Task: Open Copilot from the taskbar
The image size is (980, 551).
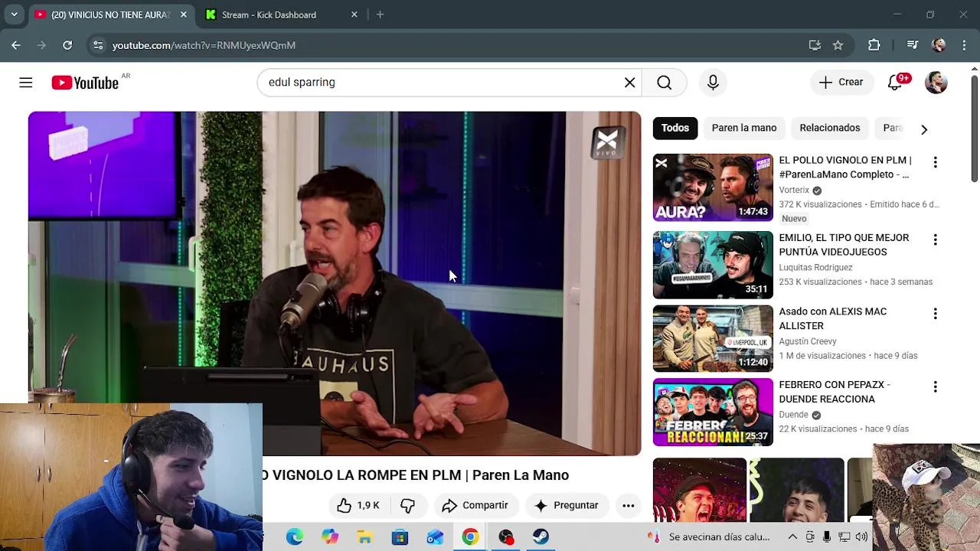Action: click(x=330, y=537)
